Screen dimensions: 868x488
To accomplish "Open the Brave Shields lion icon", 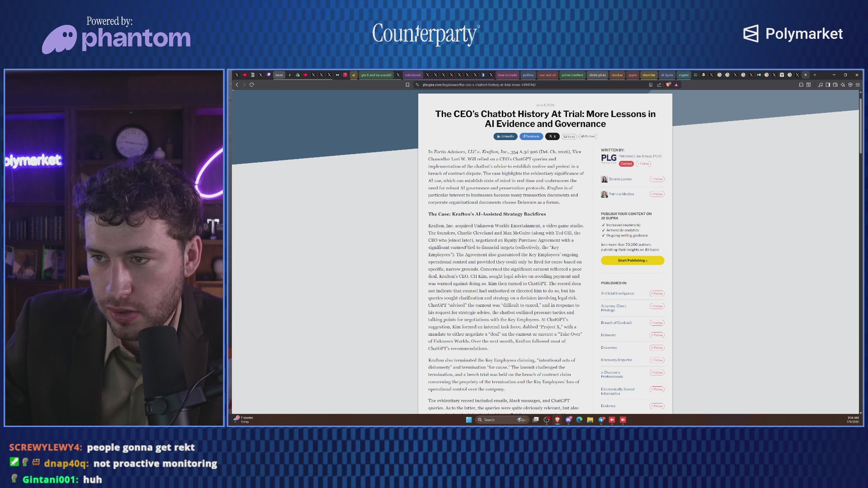I will pos(668,84).
